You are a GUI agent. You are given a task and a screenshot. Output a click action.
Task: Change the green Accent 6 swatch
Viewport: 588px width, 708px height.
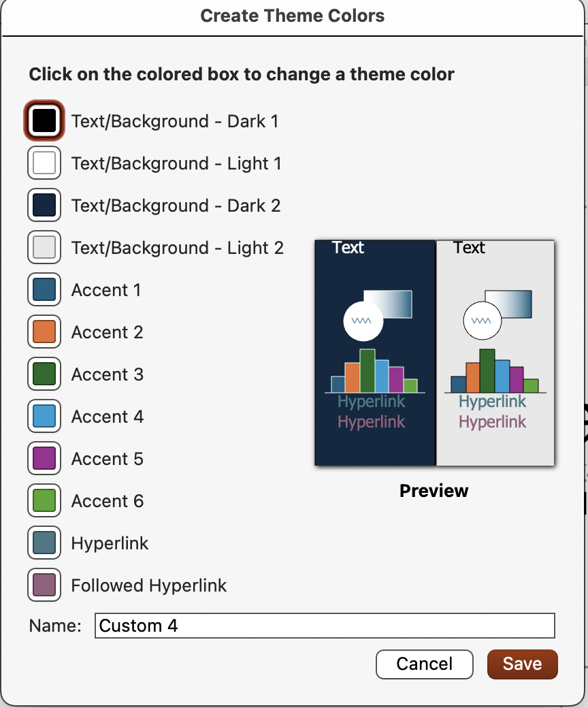point(44,500)
